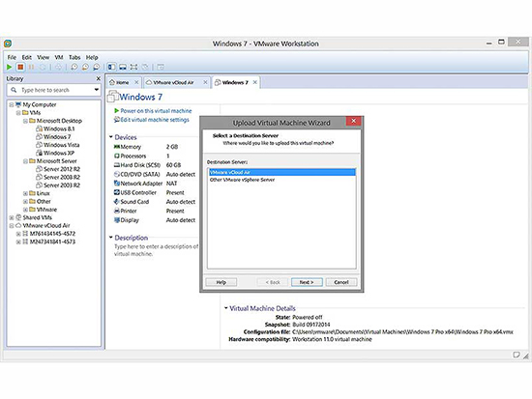Click the CD/DVD (SATA) device icon
Image resolution: width=532 pixels, height=399 pixels.
[117, 174]
